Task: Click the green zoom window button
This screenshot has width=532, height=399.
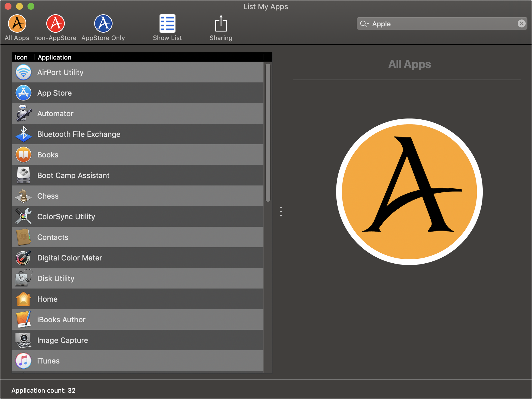Action: (31, 6)
